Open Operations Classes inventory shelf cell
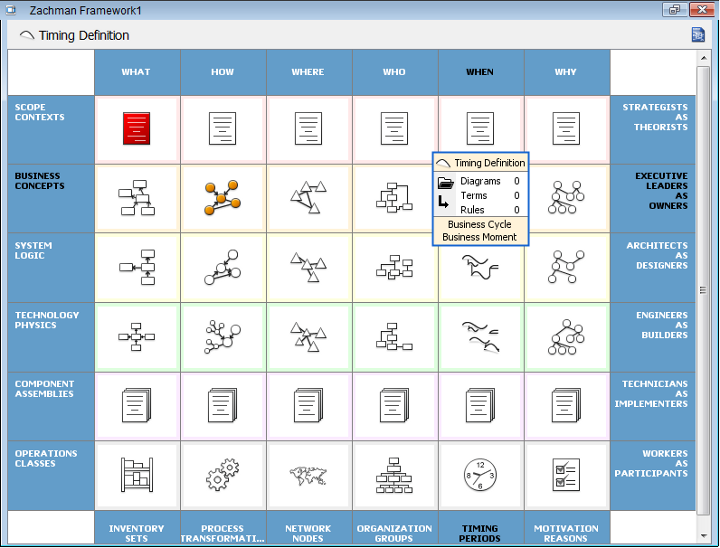 pos(136,475)
